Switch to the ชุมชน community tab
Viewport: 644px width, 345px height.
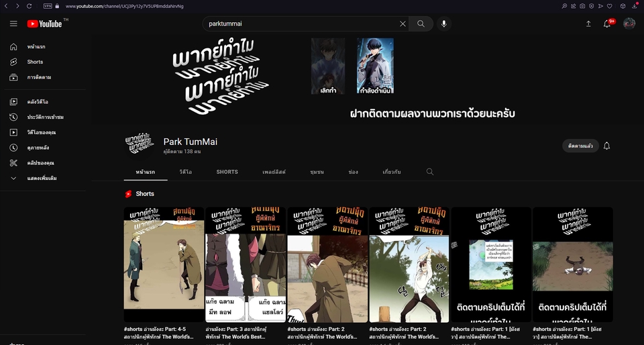click(x=317, y=172)
